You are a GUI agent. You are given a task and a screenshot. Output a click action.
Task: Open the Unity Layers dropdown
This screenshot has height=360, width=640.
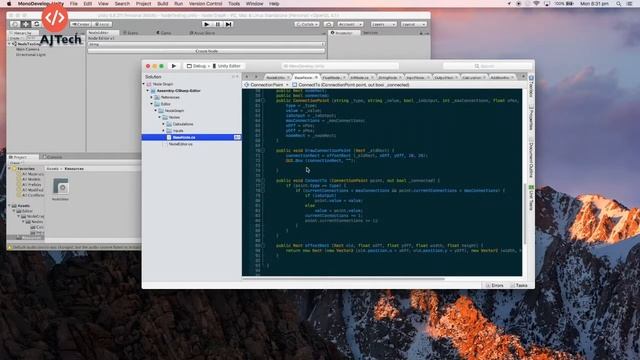click(x=383, y=24)
